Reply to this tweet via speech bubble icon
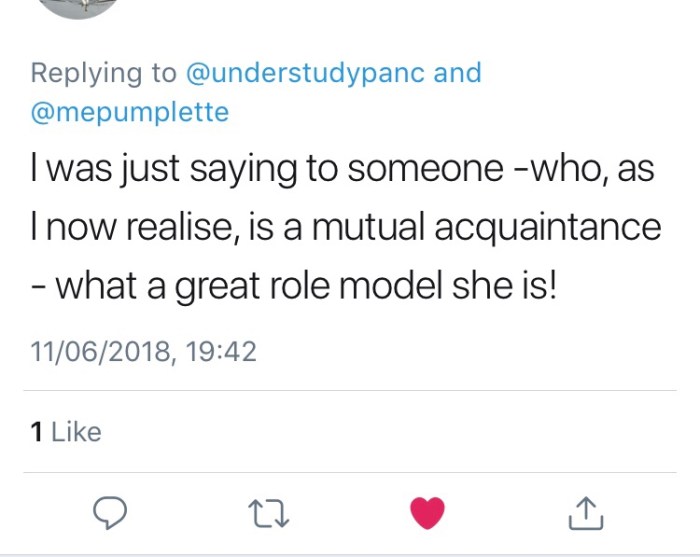This screenshot has width=700, height=557. pos(109,513)
